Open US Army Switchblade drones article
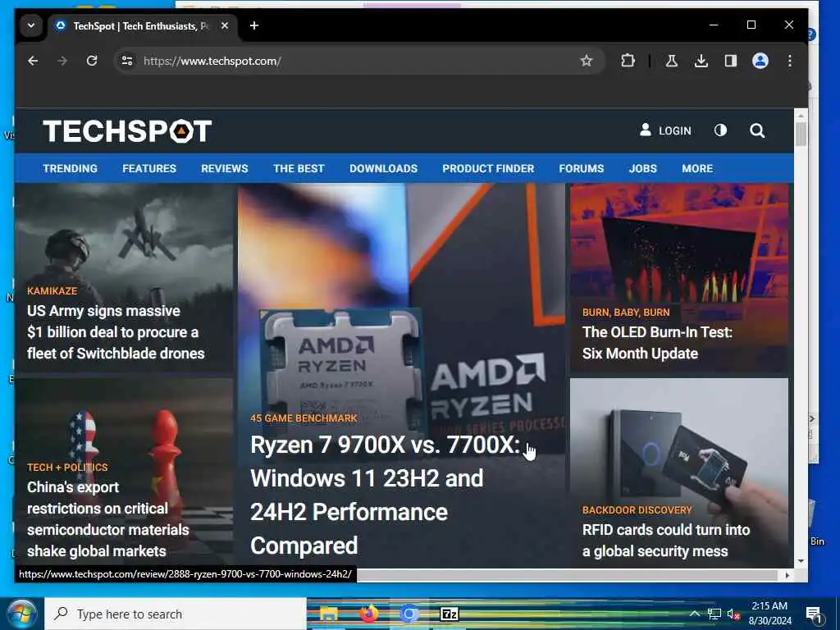Screen dimensions: 840x630 click(x=116, y=332)
